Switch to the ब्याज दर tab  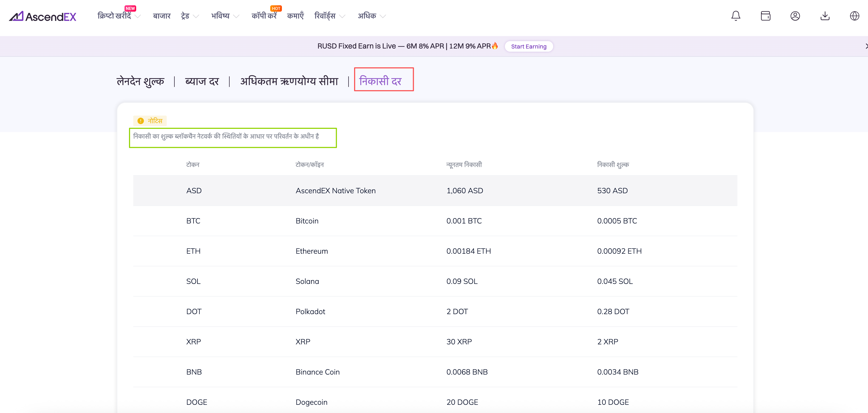[202, 81]
